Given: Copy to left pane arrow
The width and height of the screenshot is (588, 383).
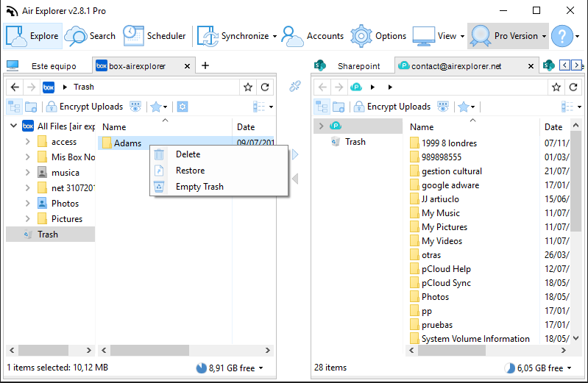Looking at the screenshot, I should 295,179.
